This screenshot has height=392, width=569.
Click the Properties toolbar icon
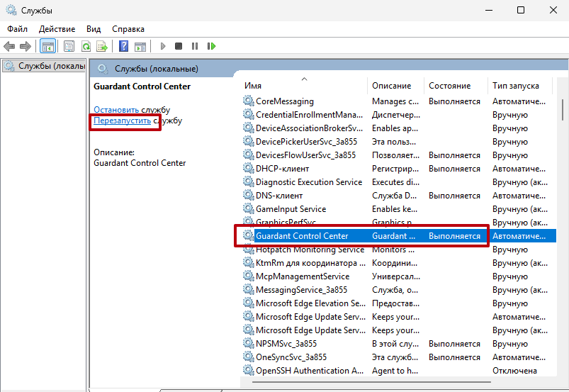69,46
